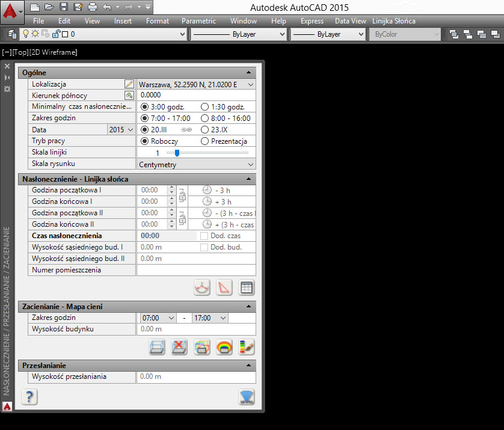504x430 pixels.
Task: Click the palette properties gear icon
Action: (x=7, y=89)
